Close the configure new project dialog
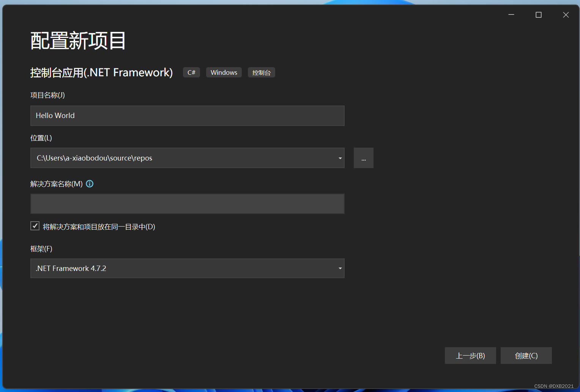The height and width of the screenshot is (392, 580). click(566, 15)
